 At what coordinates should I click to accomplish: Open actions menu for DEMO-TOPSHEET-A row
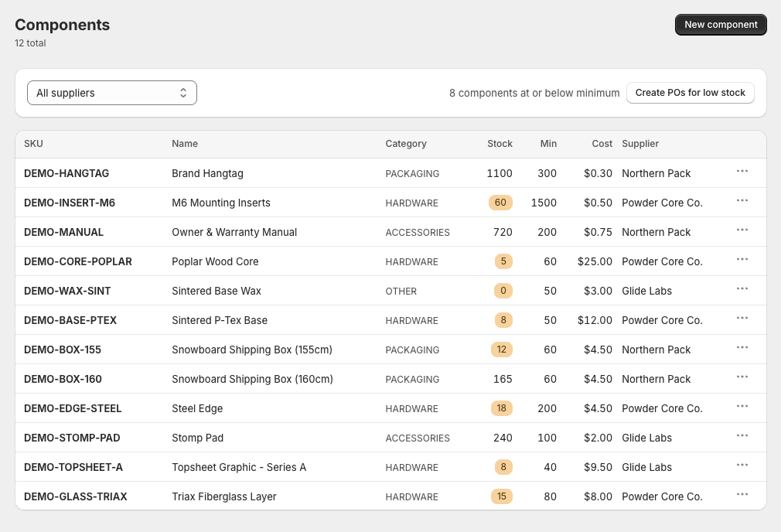coord(742,465)
